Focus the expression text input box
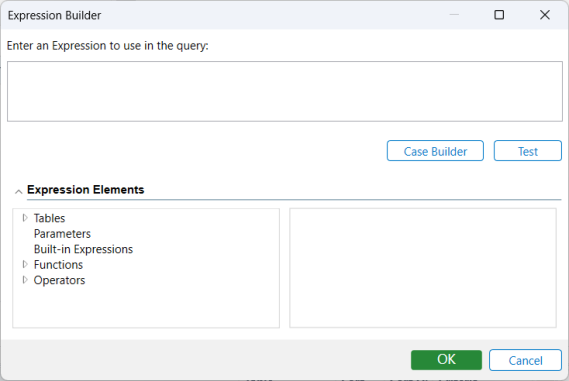The width and height of the screenshot is (569, 381). pos(285,91)
